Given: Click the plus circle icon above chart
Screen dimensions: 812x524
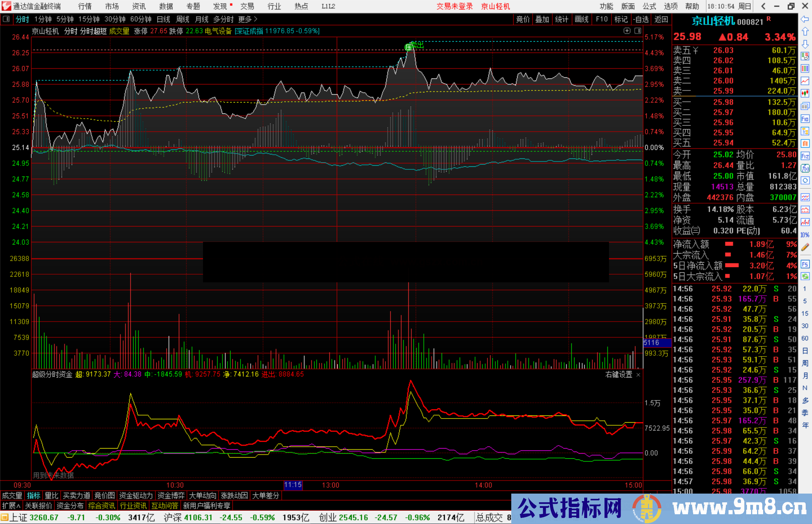Looking at the screenshot, I should (627, 31).
